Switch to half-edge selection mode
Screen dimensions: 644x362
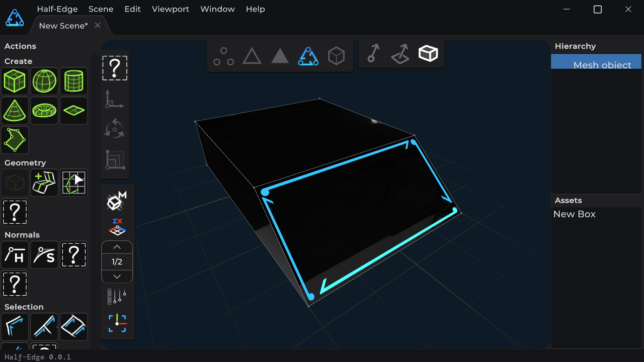(x=308, y=56)
